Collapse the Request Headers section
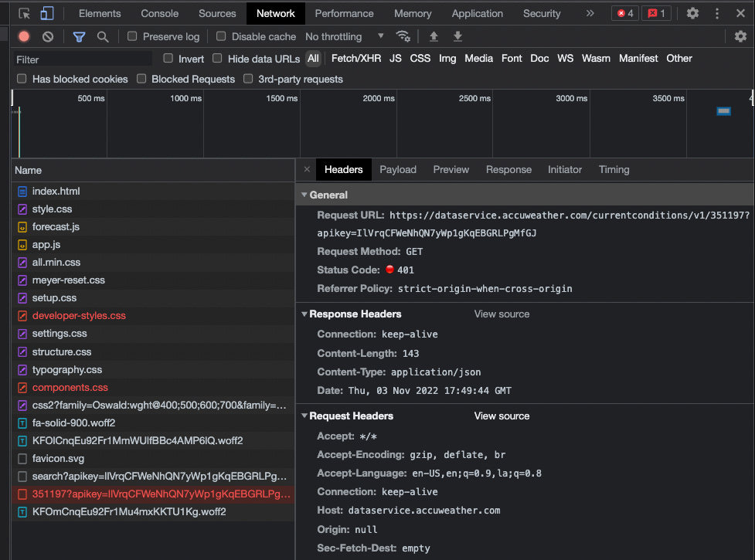 click(304, 416)
